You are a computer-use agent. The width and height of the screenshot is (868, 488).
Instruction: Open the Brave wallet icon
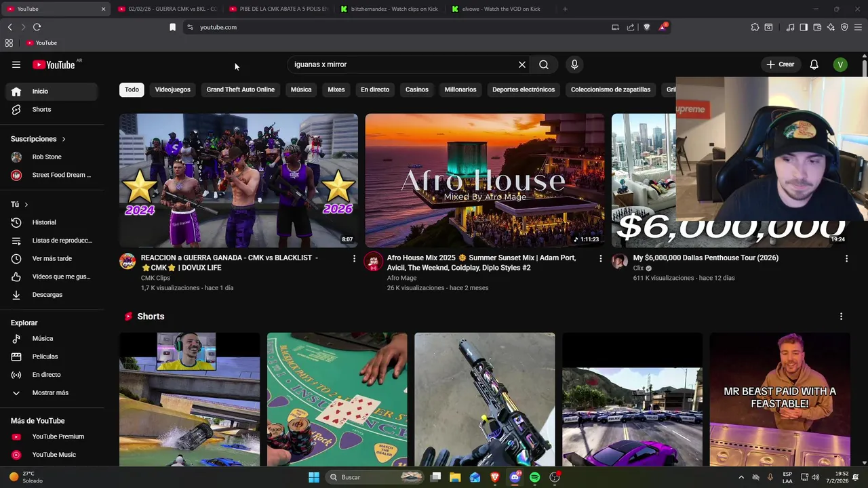817,27
